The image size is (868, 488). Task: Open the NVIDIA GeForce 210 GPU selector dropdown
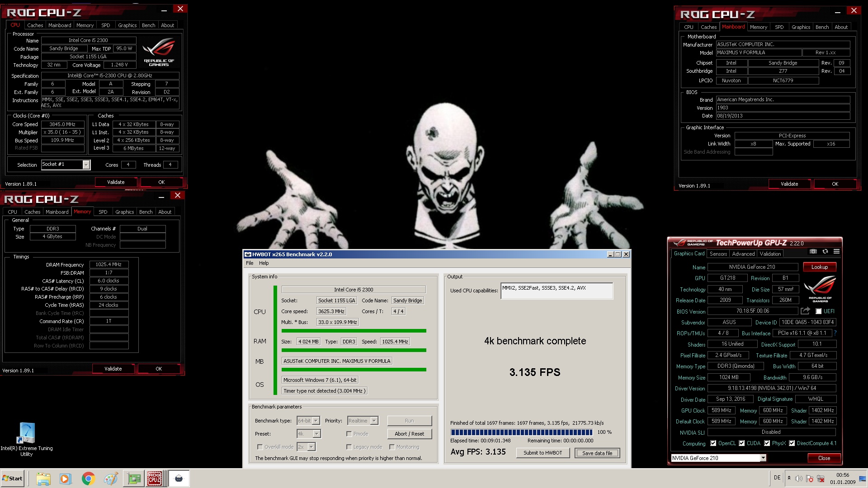pos(763,458)
